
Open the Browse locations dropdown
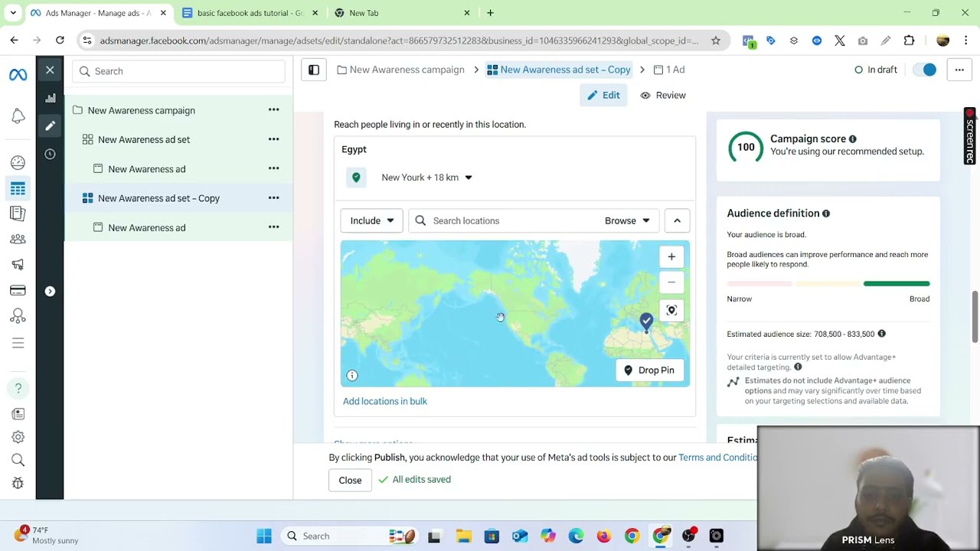[627, 220]
